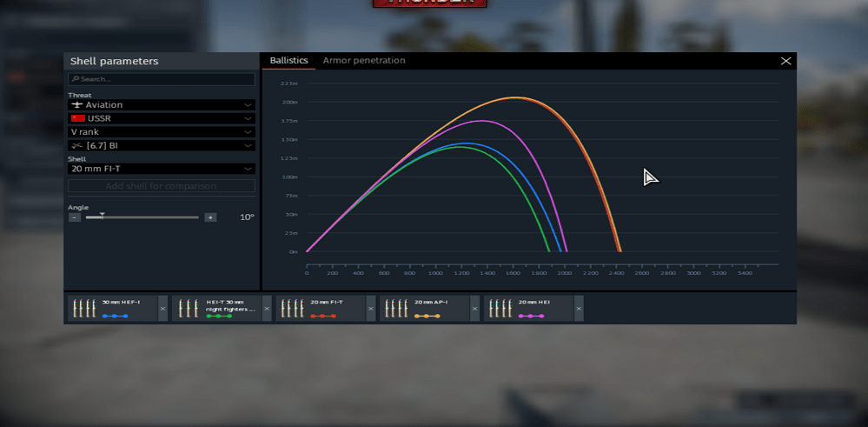The image size is (868, 427).
Task: Expand the [6.7] BI aircraft dropdown
Action: pyautogui.click(x=162, y=146)
